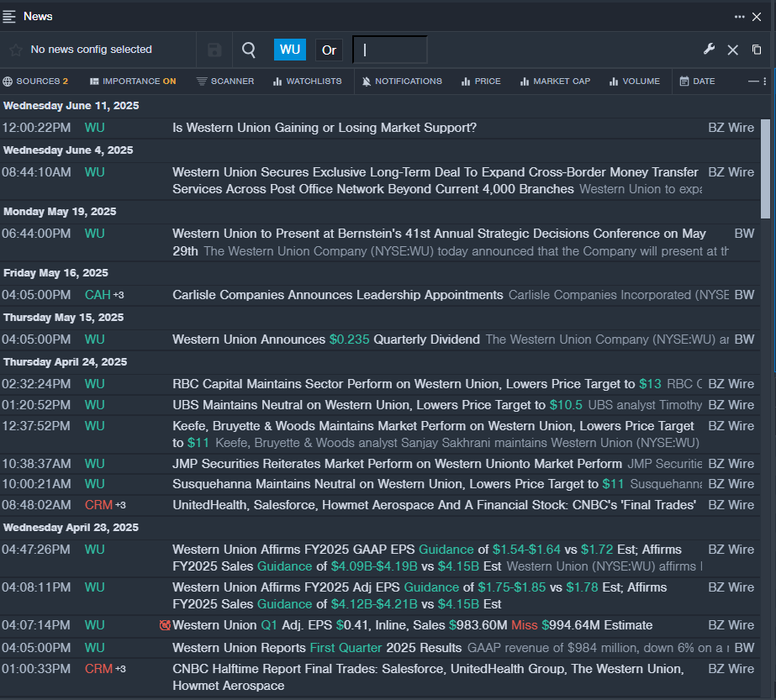Viewport: 776px width, 700px height.
Task: Open the Price filter
Action: [481, 82]
